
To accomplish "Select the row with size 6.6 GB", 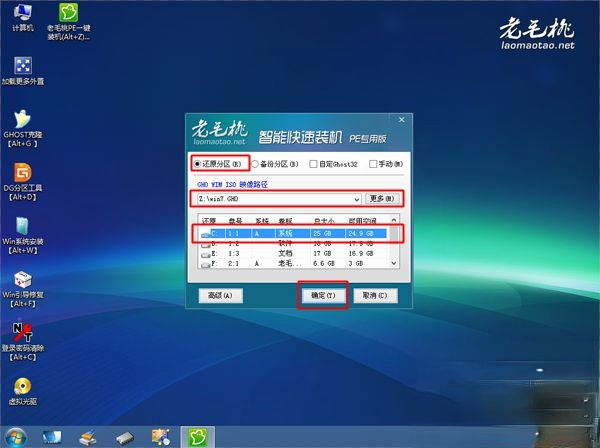I will click(x=293, y=264).
